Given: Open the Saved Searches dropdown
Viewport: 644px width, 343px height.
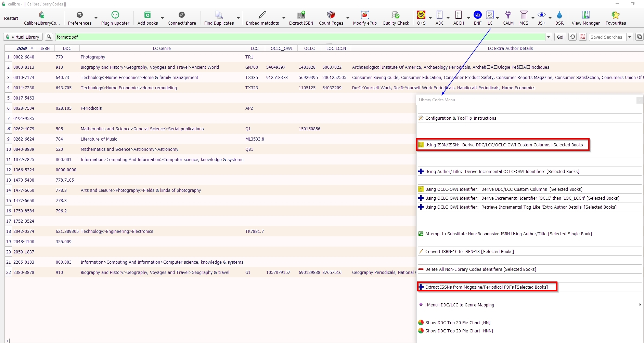Looking at the screenshot, I should [630, 37].
